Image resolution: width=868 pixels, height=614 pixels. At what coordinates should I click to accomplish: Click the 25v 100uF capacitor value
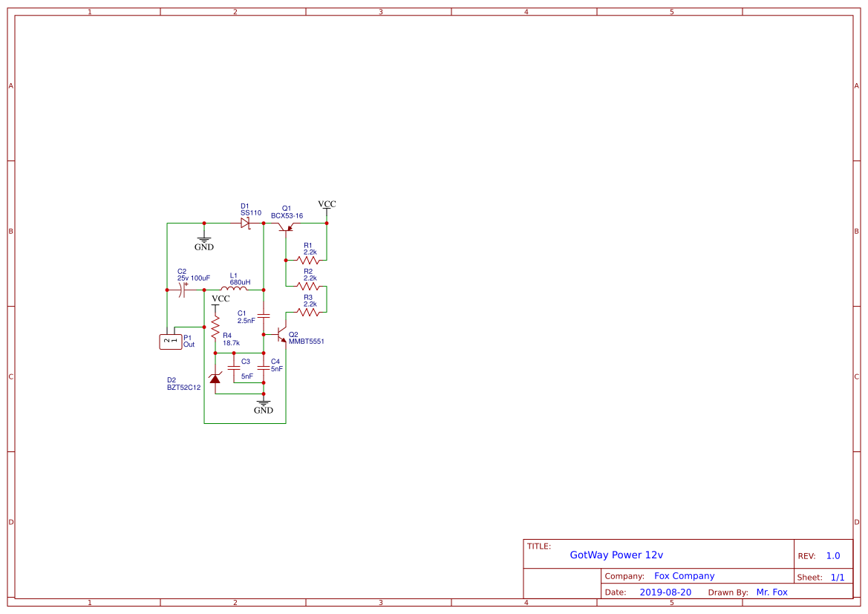(x=194, y=278)
